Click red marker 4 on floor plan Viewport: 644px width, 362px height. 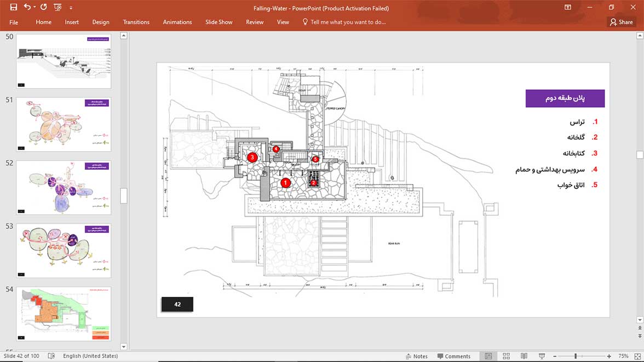click(276, 149)
